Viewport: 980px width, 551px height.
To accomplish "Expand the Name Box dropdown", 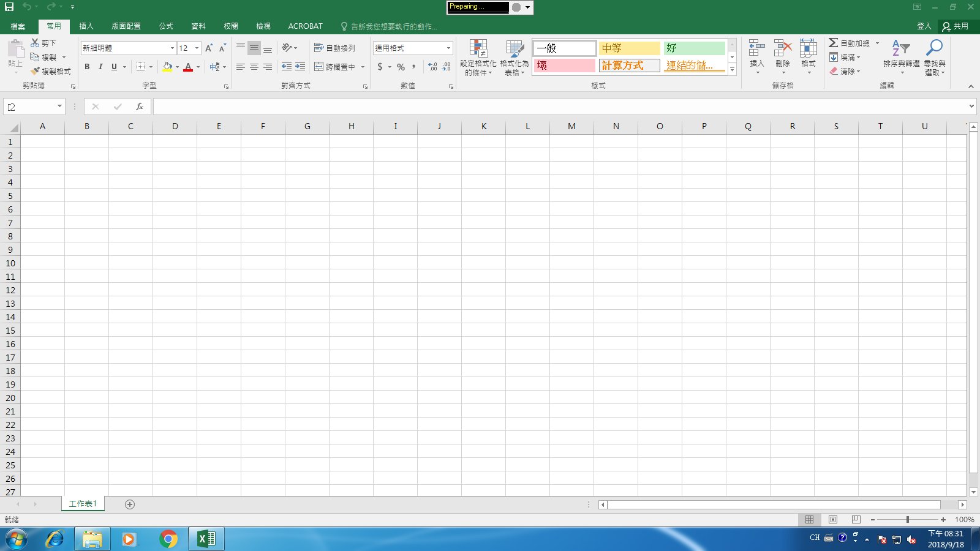I will pyautogui.click(x=59, y=107).
